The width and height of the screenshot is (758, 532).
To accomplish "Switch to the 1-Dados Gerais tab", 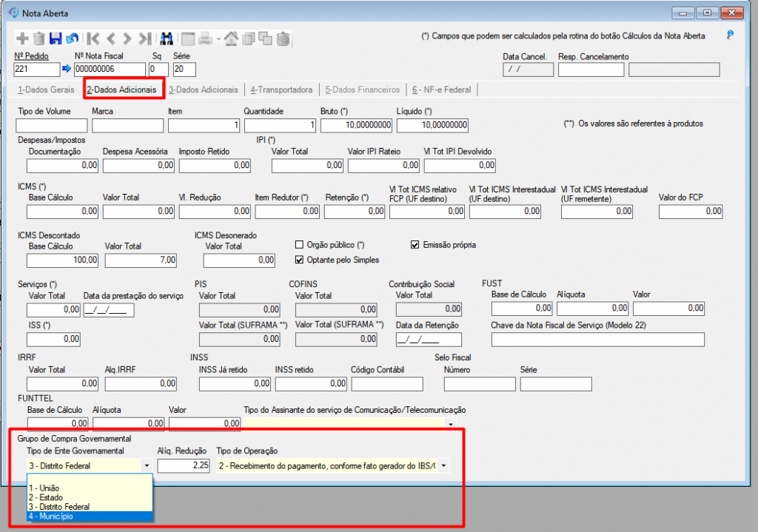I will (46, 90).
